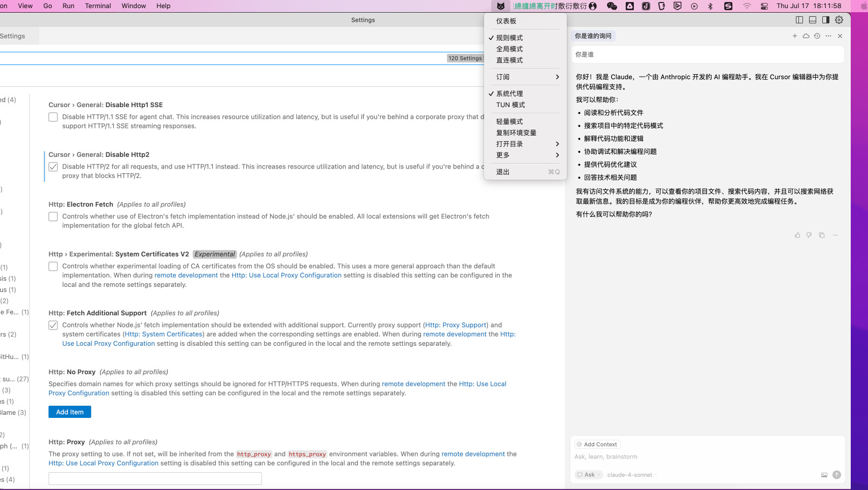Focus the Http: Proxy text input field

tap(155, 478)
